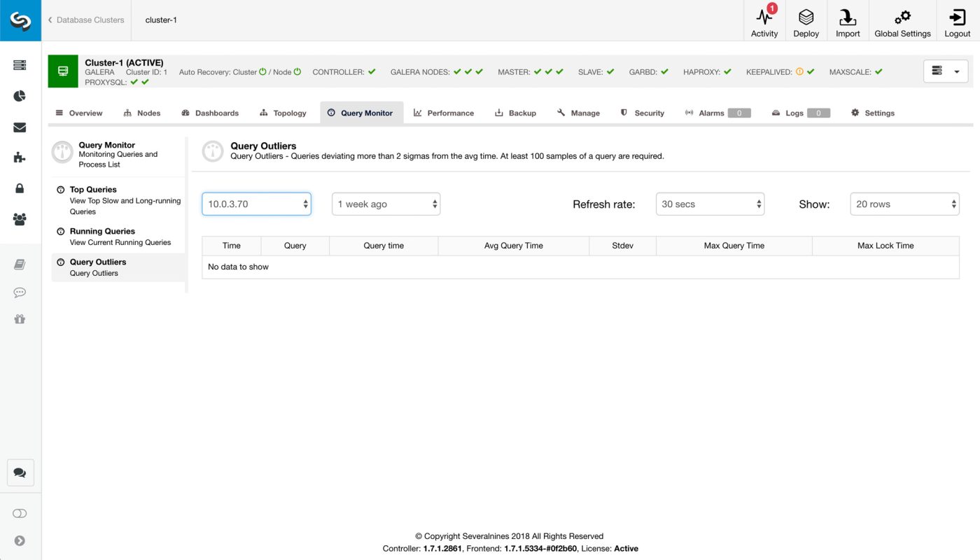This screenshot has width=980, height=560.
Task: Open the Activity viewer with notification badge
Action: (x=764, y=20)
